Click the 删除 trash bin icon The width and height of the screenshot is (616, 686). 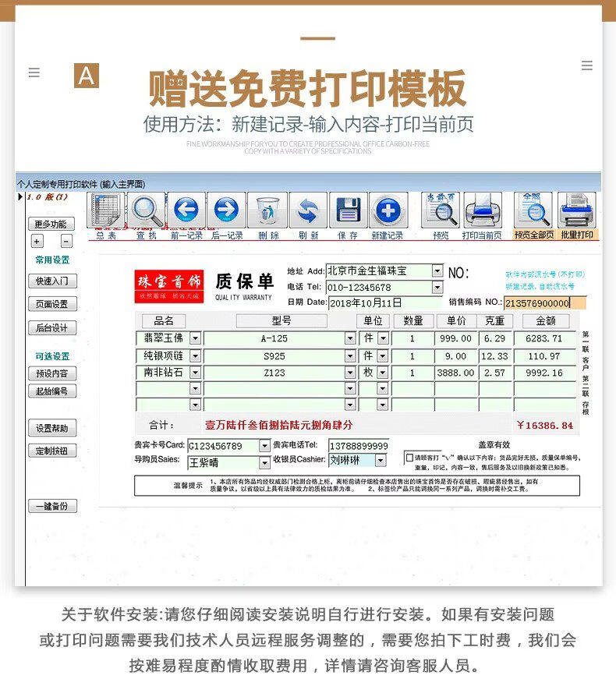[x=267, y=210]
